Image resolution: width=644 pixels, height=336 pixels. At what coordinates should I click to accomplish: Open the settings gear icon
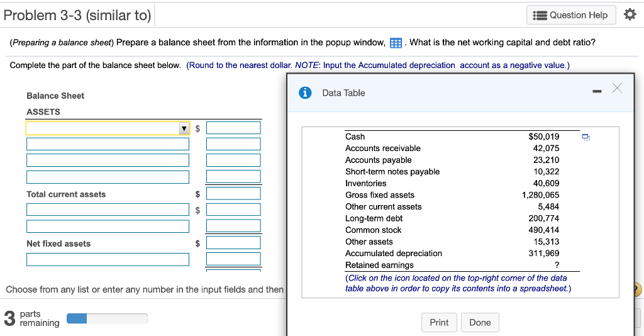click(x=630, y=15)
